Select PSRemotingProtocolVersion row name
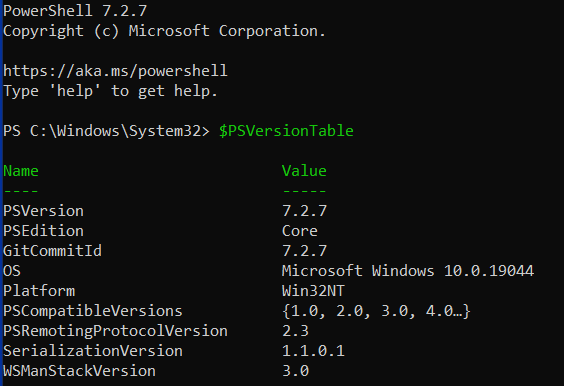The height and width of the screenshot is (386, 564). point(115,331)
